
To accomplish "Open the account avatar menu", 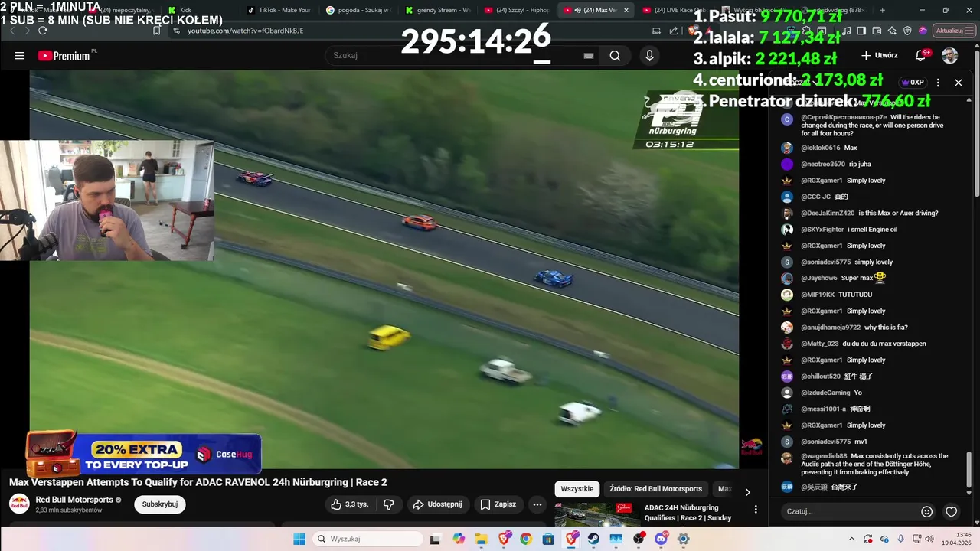I will point(949,56).
